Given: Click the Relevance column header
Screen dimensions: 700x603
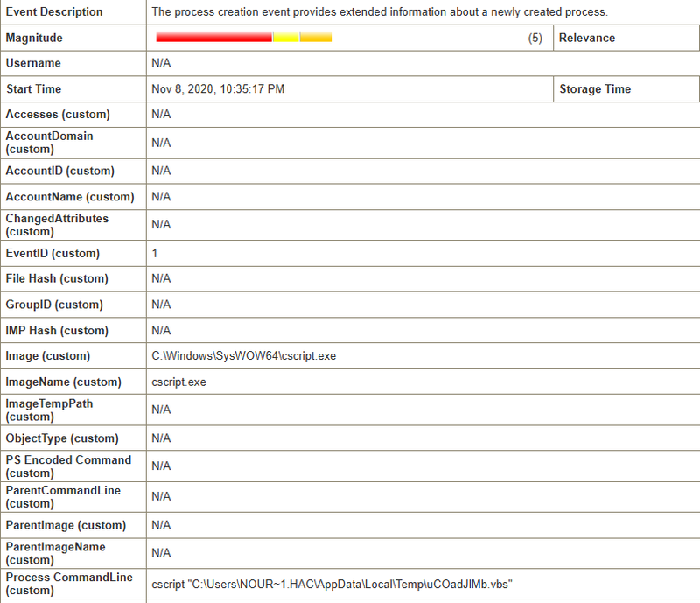Looking at the screenshot, I should [586, 38].
